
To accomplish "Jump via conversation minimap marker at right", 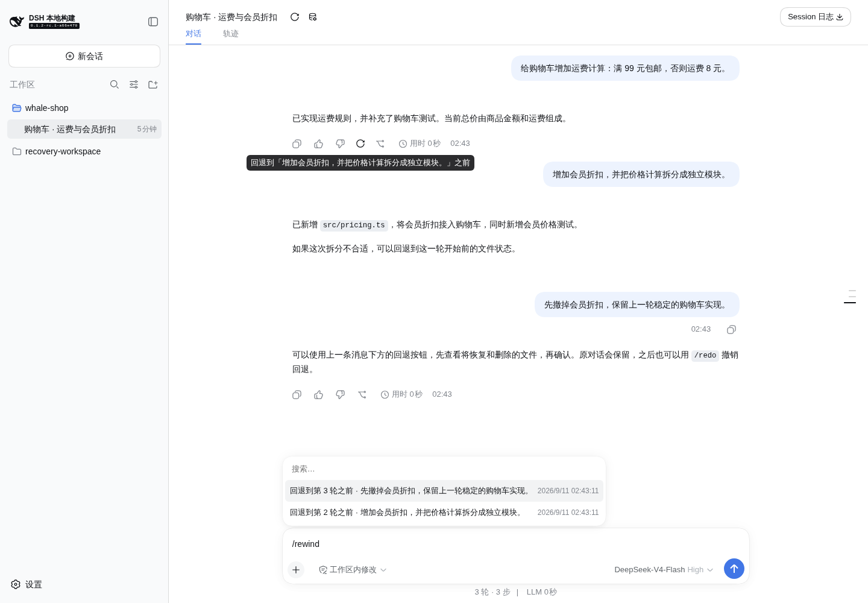I will [x=850, y=297].
